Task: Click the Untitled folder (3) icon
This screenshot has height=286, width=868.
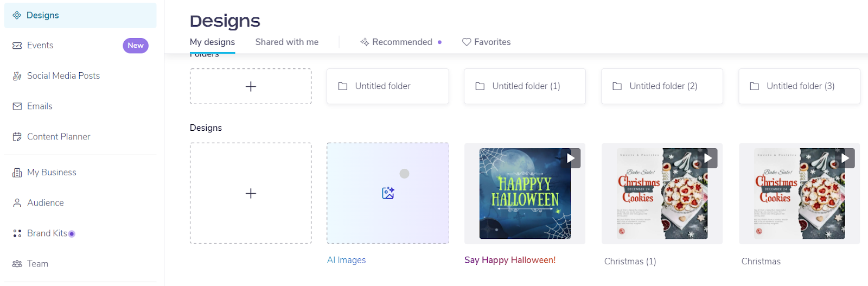Action: click(755, 86)
